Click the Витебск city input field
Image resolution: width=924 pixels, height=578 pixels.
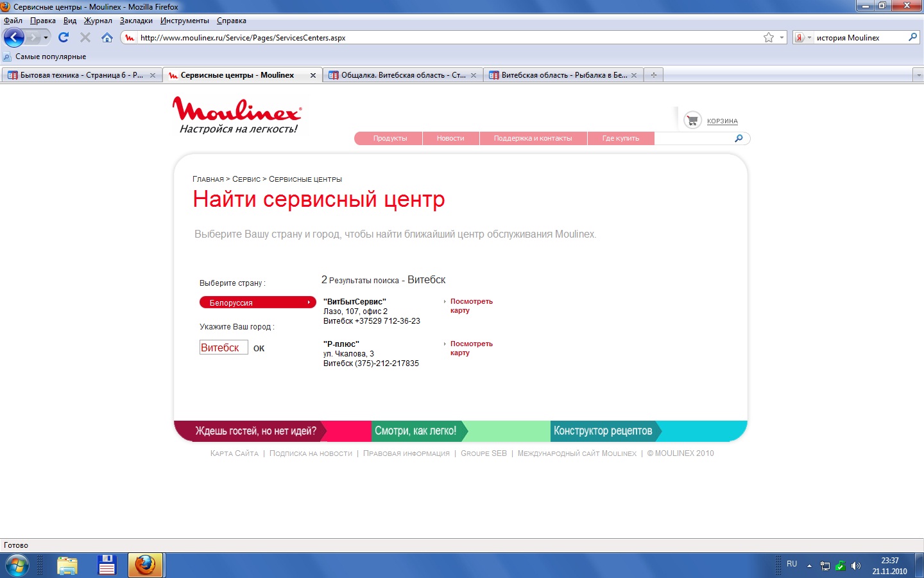click(223, 347)
